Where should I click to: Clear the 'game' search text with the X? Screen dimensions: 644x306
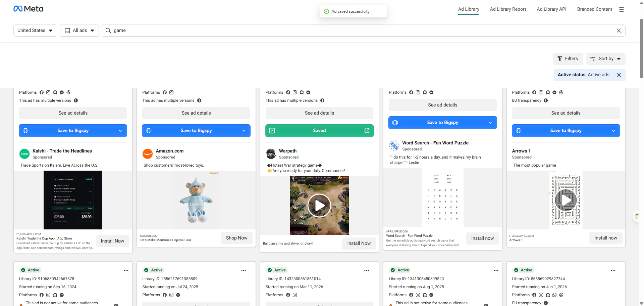[x=619, y=31]
